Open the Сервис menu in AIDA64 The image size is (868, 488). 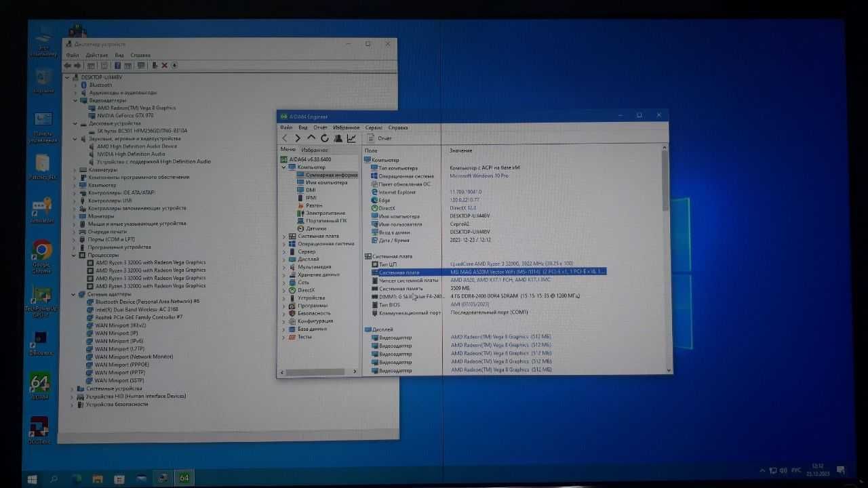(x=374, y=127)
